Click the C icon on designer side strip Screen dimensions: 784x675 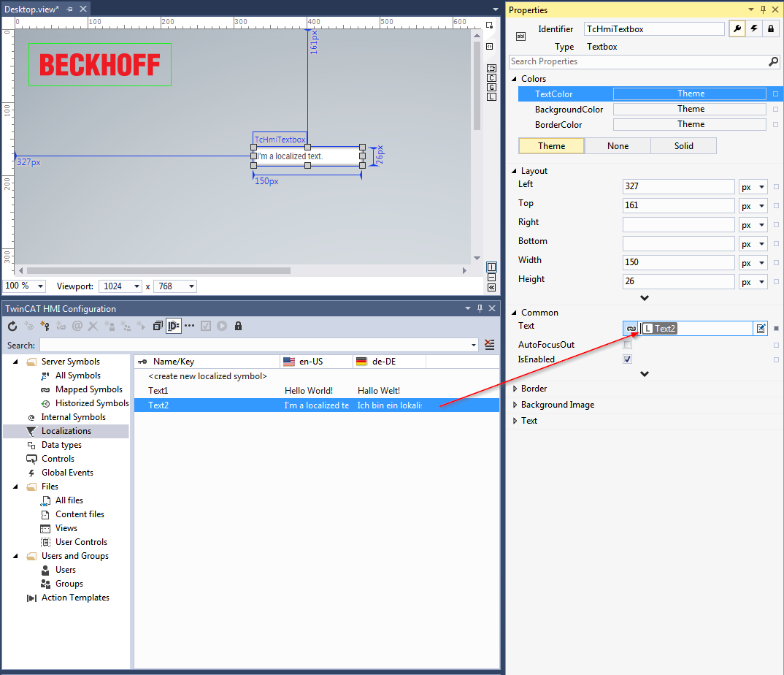point(491,77)
